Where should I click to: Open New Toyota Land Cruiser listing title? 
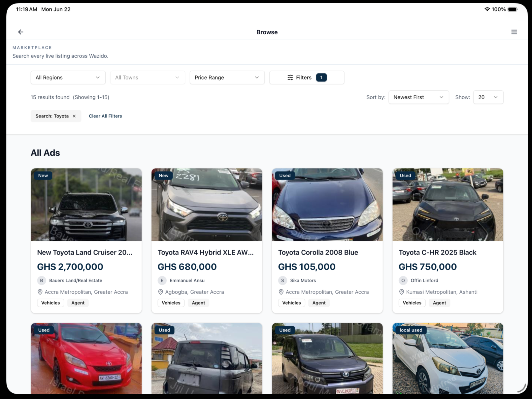[x=85, y=252]
